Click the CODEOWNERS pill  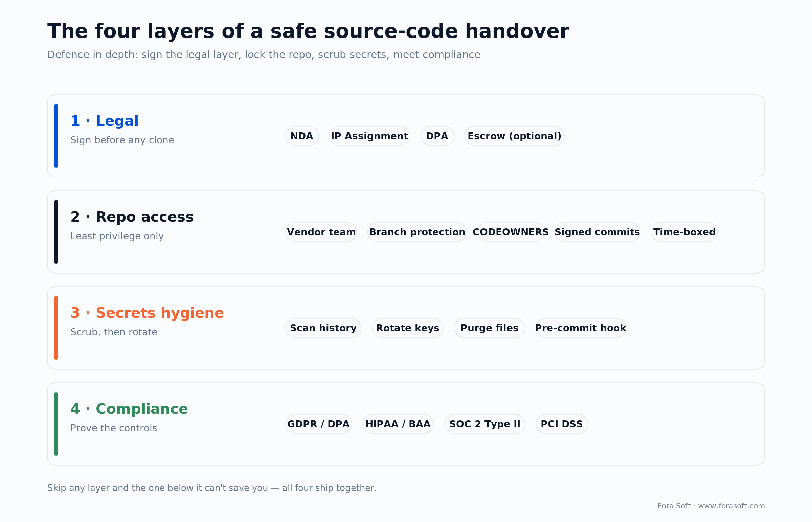pyautogui.click(x=511, y=232)
